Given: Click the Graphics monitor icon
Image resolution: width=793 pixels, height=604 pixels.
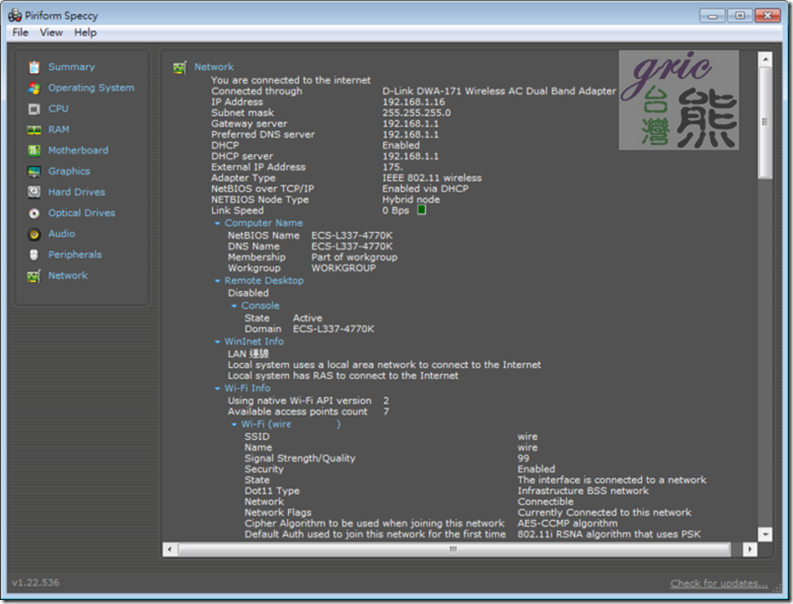Looking at the screenshot, I should coord(34,171).
